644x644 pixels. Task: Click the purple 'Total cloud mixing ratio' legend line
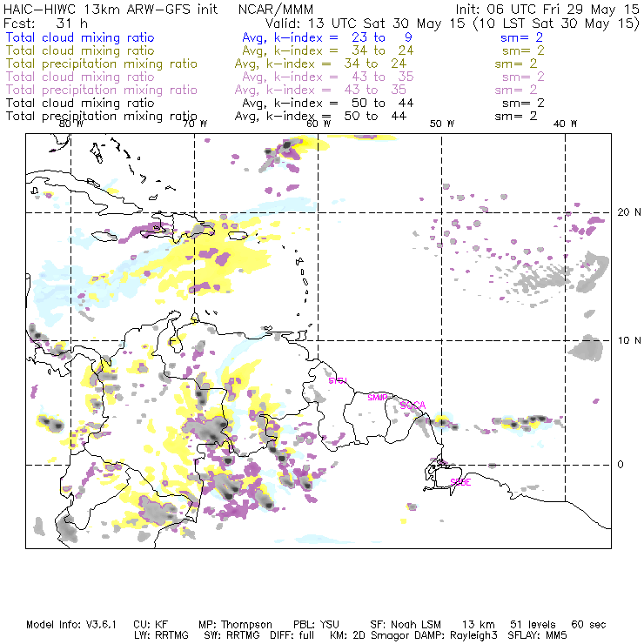(x=80, y=77)
